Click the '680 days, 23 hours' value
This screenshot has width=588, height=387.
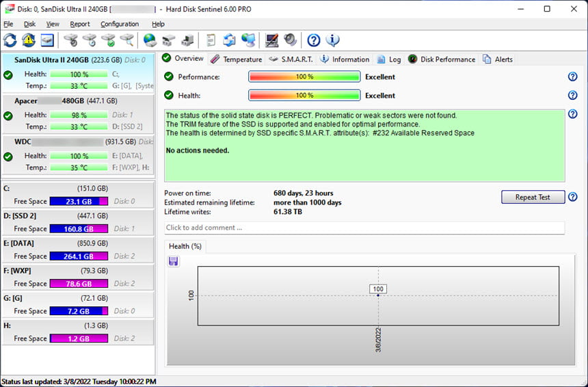pyautogui.click(x=304, y=193)
